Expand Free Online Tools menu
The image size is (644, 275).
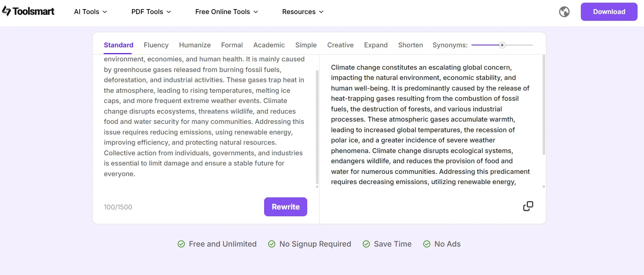[227, 12]
